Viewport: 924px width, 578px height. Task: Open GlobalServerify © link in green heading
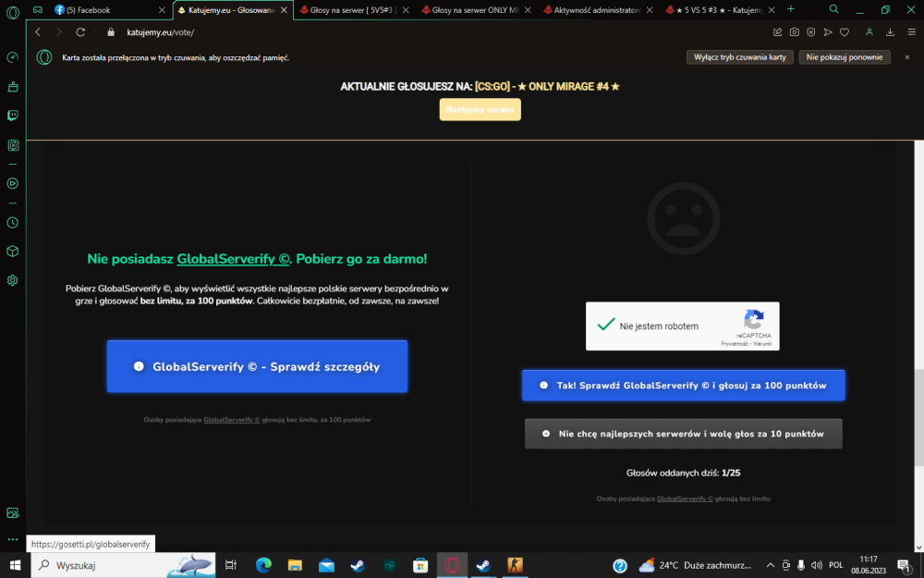[x=233, y=258]
